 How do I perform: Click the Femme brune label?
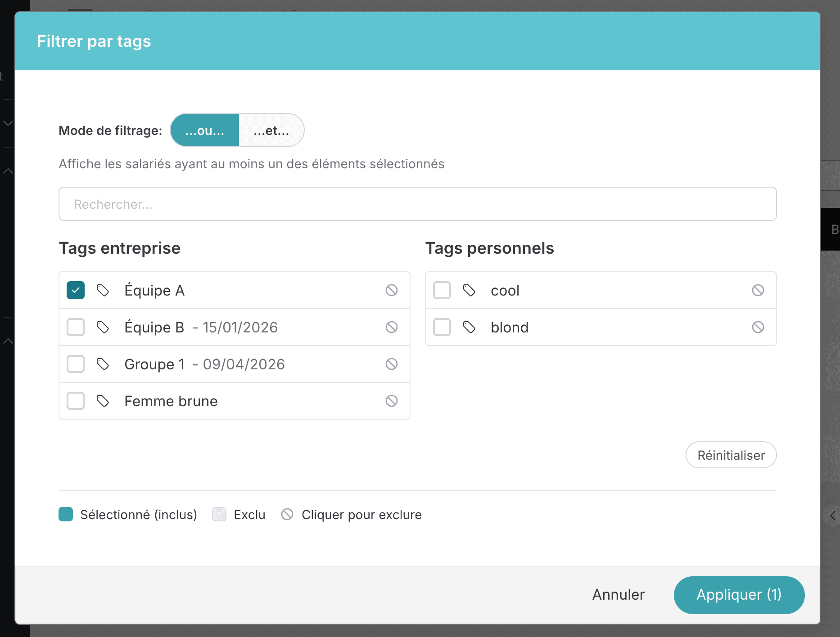(171, 401)
